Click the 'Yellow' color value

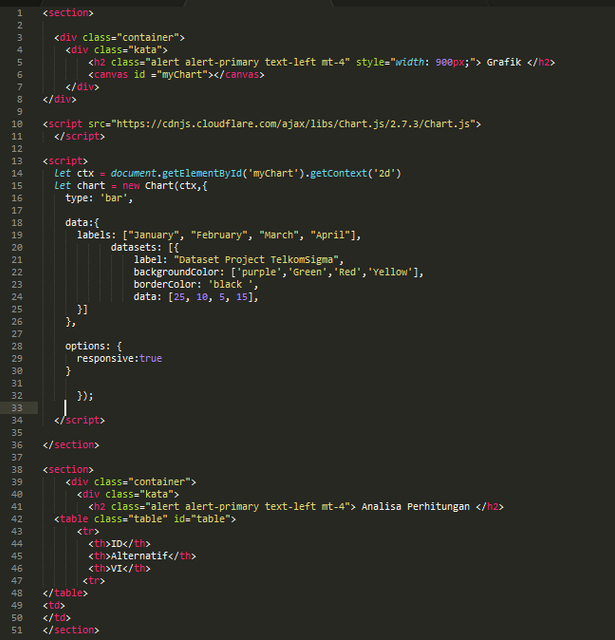(x=390, y=272)
